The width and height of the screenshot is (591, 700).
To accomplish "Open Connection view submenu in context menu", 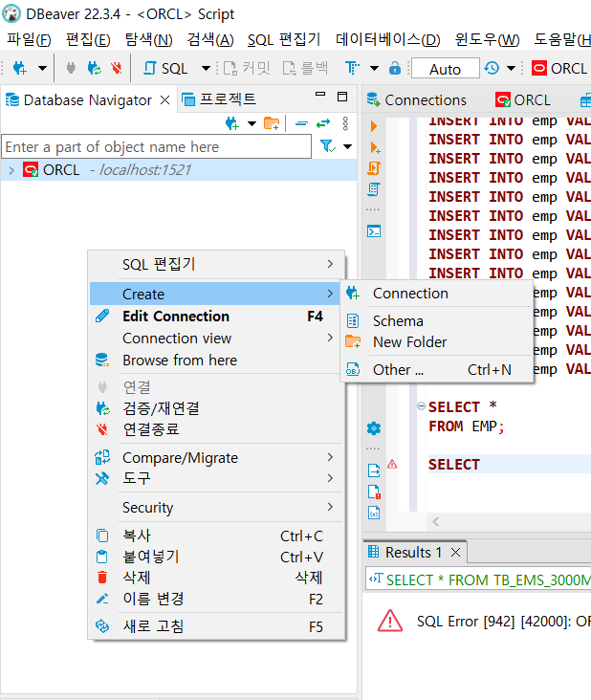I will (217, 338).
